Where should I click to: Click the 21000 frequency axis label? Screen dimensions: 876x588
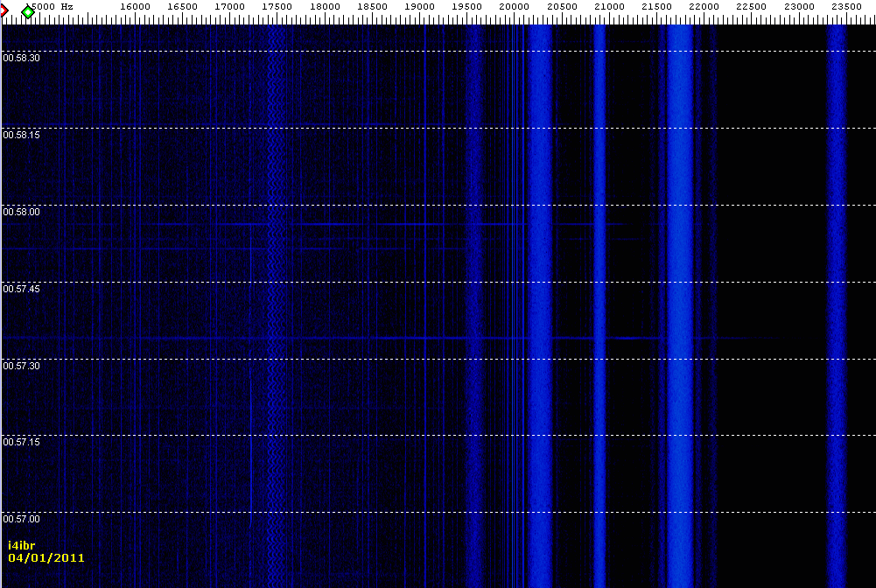click(x=609, y=7)
